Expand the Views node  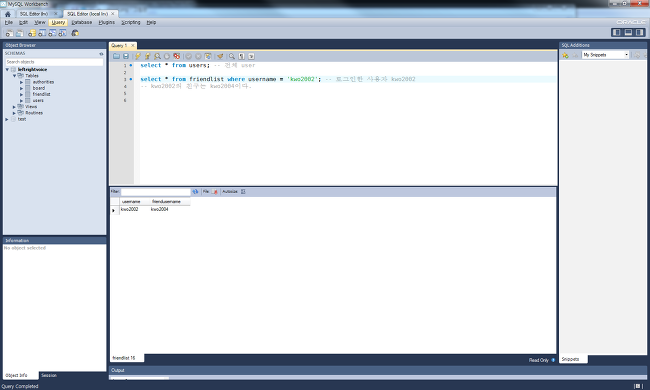14,107
